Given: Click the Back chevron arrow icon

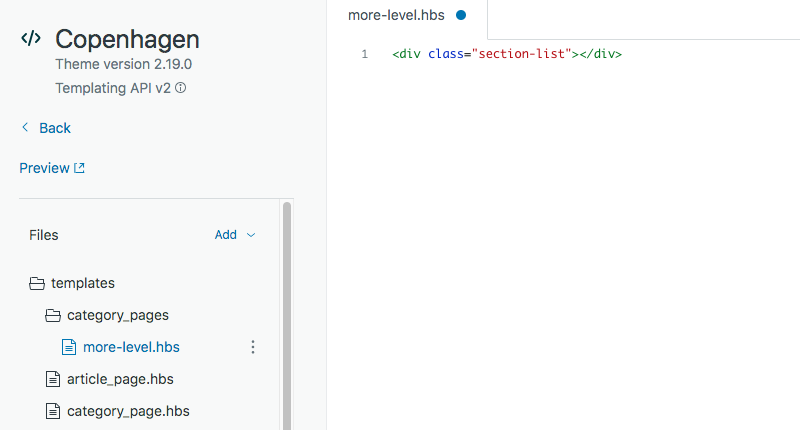Looking at the screenshot, I should click(x=25, y=128).
